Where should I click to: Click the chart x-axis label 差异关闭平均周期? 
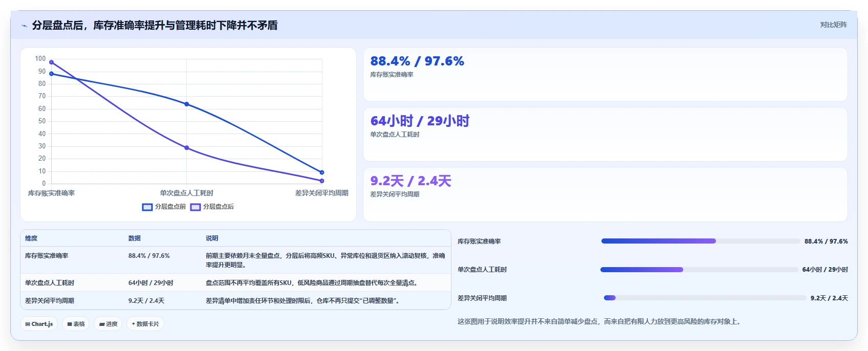pos(322,193)
